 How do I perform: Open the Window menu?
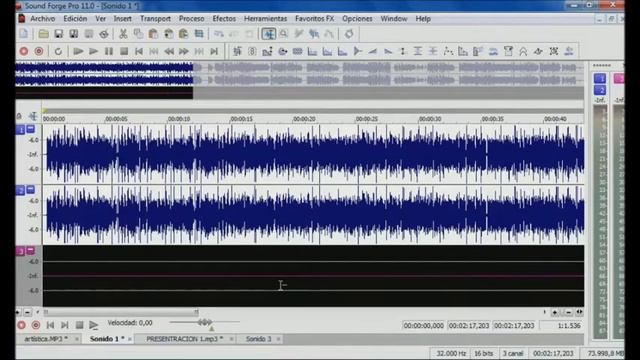[x=394, y=19]
